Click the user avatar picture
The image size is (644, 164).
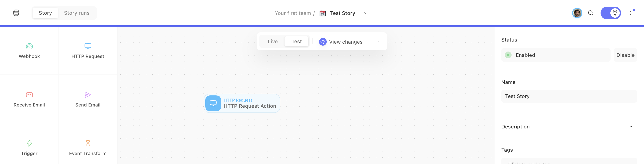577,13
